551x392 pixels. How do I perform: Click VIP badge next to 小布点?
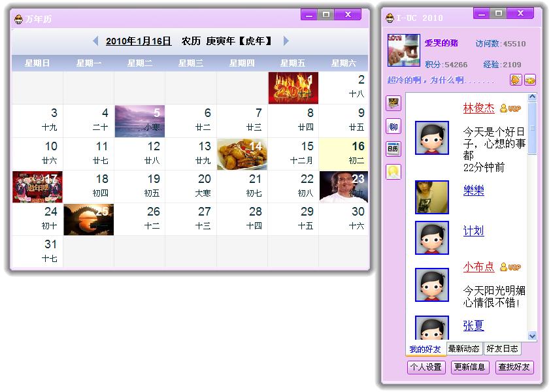point(510,267)
